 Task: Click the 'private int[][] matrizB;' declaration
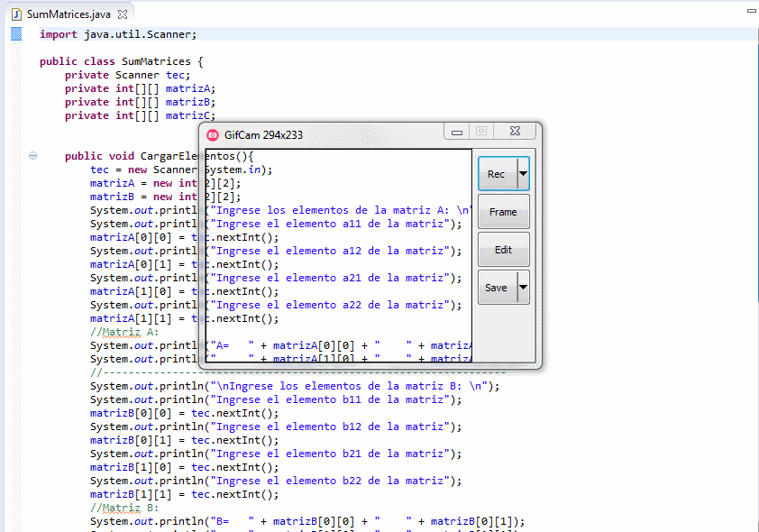(x=141, y=102)
